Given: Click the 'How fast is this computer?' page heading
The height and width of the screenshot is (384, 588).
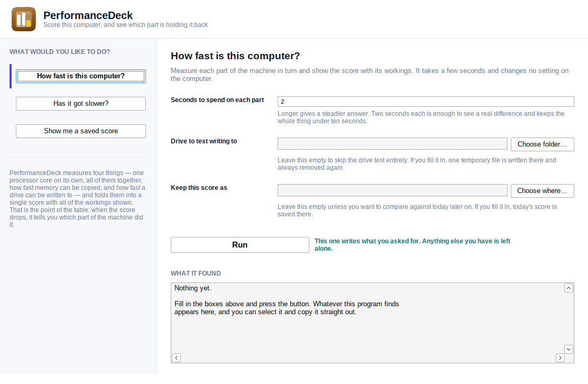Looking at the screenshot, I should pyautogui.click(x=235, y=56).
